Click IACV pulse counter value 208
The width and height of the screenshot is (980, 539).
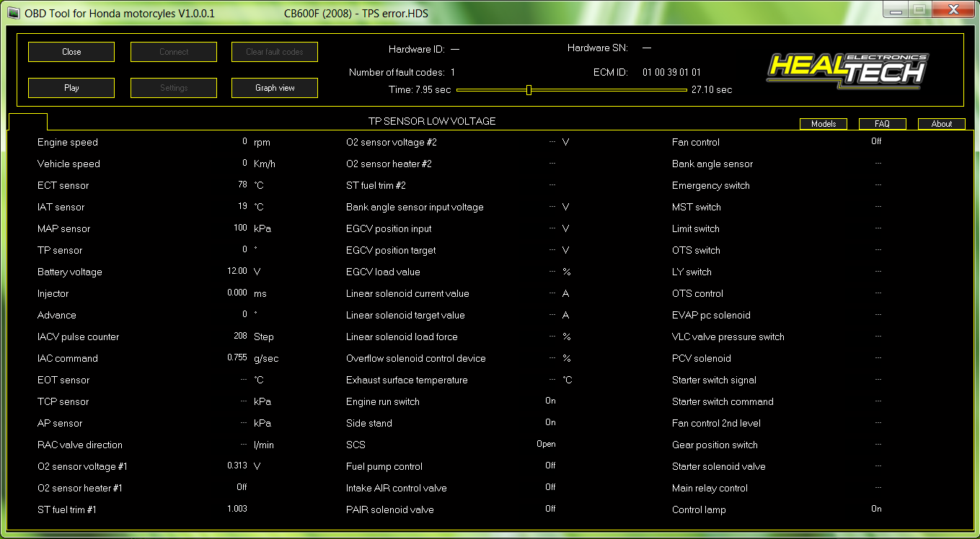[x=240, y=336]
